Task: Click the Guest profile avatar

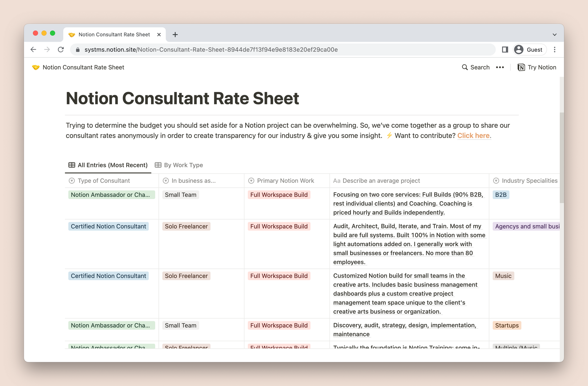Action: point(519,50)
